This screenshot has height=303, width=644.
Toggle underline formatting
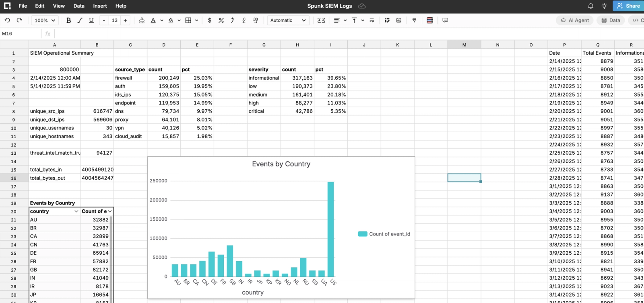click(91, 20)
